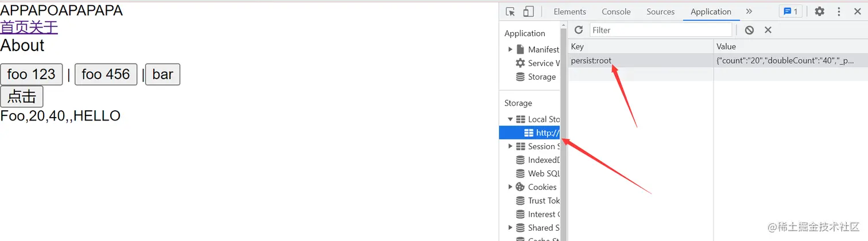Show more DevTools tabs chevron
The height and width of the screenshot is (241, 868).
pos(749,11)
